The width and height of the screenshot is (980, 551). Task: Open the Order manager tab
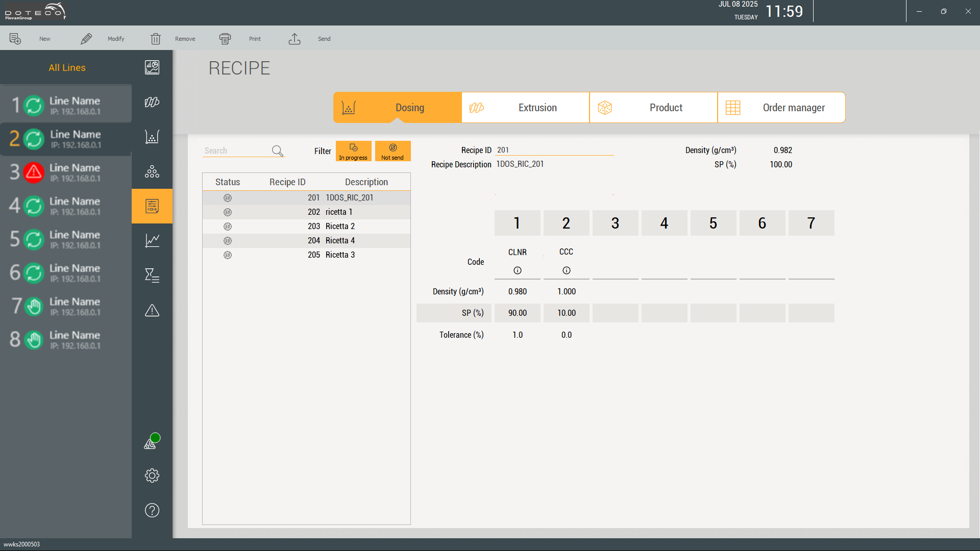781,108
